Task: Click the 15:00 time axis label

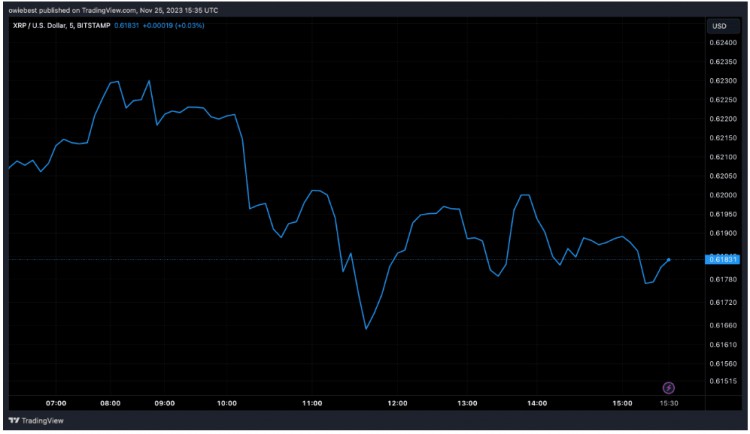Action: [622, 403]
